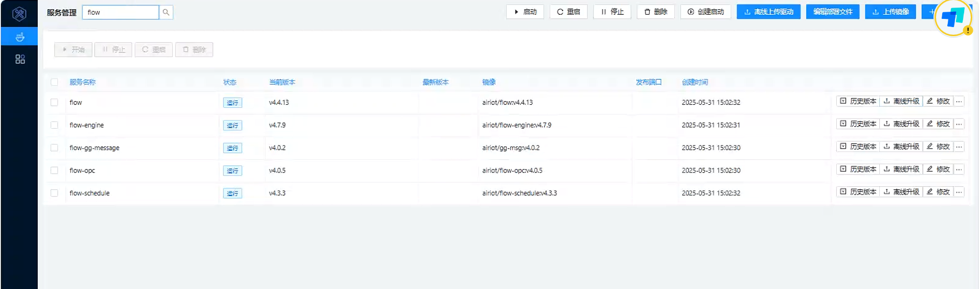
Task: Click 离线升级 for the flow-gg-message row
Action: [901, 147]
